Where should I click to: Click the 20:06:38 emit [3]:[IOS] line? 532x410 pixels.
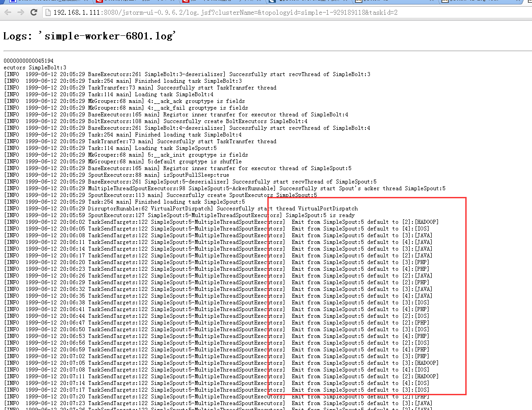point(216,303)
